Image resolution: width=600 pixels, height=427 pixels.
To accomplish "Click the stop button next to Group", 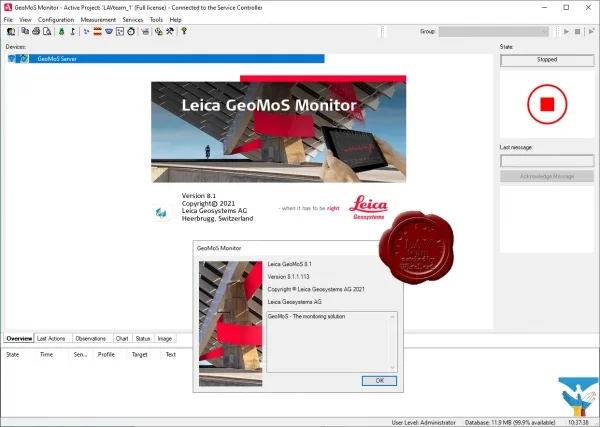I will [x=577, y=31].
